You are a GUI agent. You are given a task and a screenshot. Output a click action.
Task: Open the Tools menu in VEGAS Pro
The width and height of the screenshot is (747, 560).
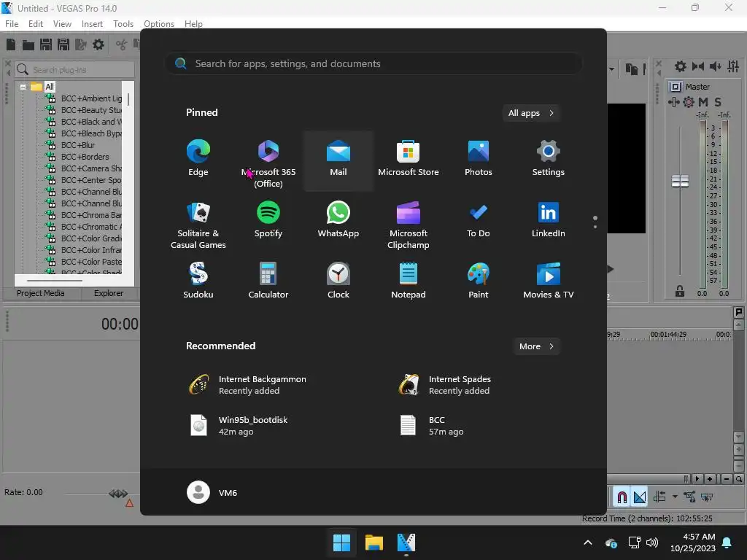[123, 24]
